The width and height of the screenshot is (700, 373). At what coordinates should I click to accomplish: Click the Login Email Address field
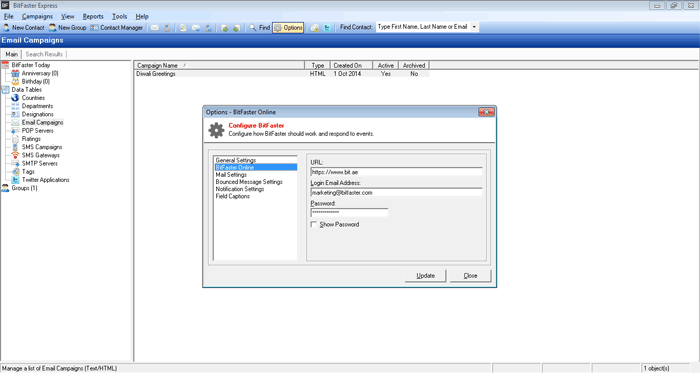tap(396, 193)
